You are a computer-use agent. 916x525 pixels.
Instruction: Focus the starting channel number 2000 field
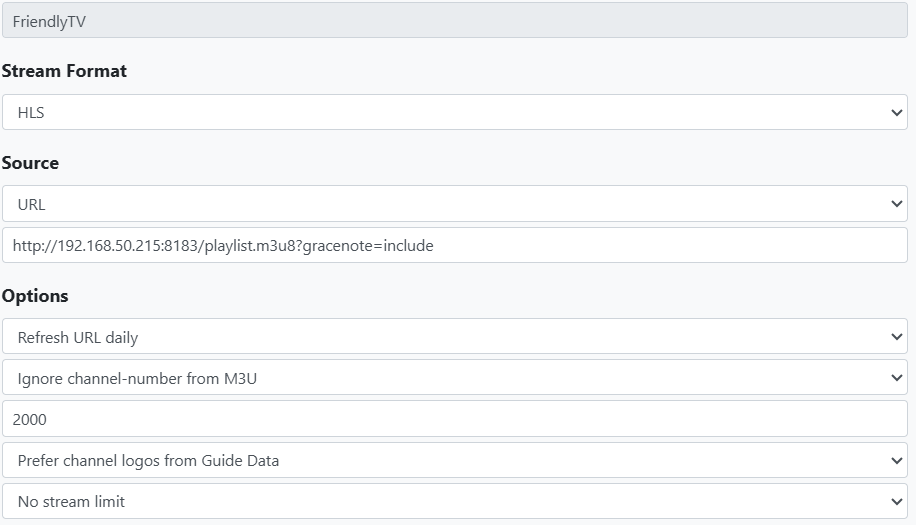pos(454,420)
